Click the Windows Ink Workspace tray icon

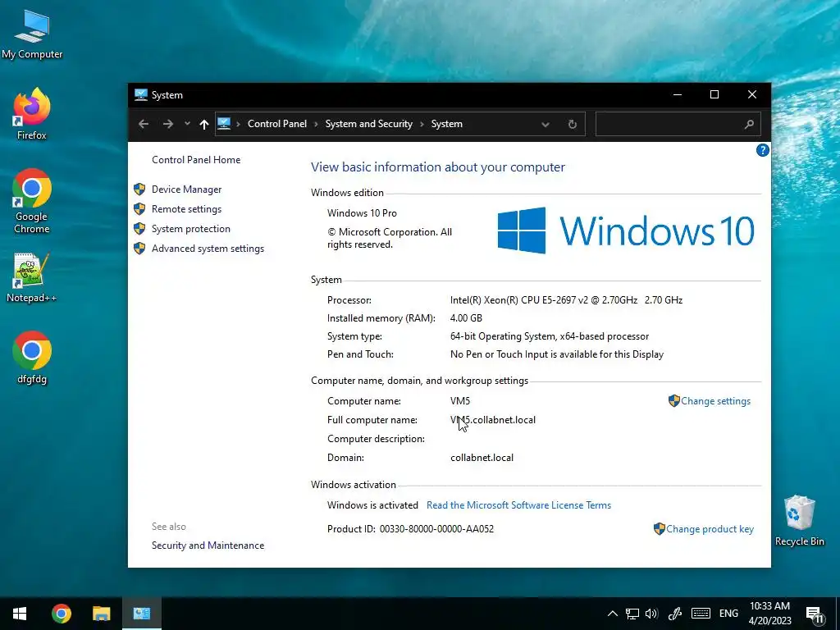pyautogui.click(x=675, y=614)
